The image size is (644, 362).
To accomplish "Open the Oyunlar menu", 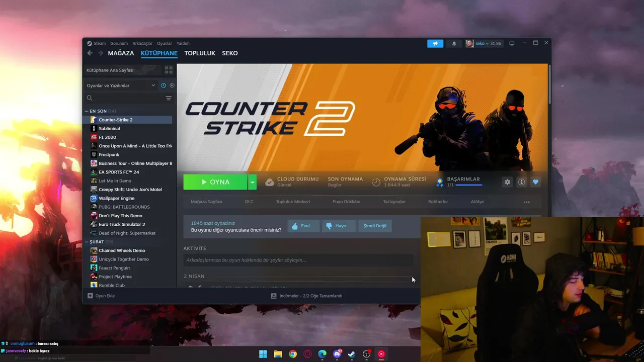I will [x=165, y=44].
